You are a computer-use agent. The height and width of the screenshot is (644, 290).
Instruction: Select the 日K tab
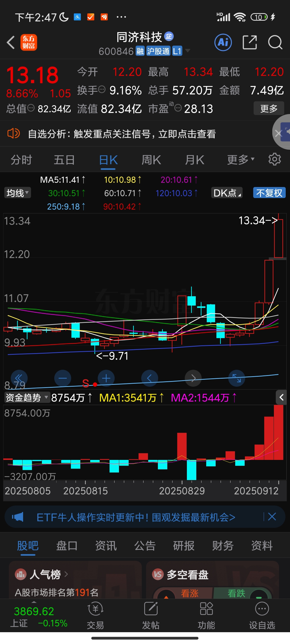click(108, 160)
